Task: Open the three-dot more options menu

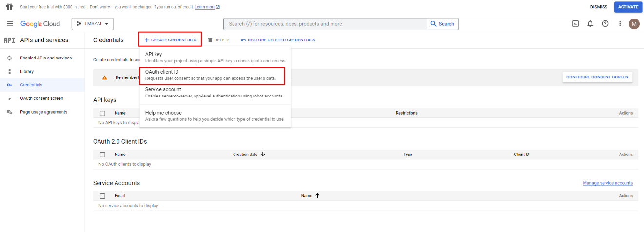Action: 620,24
